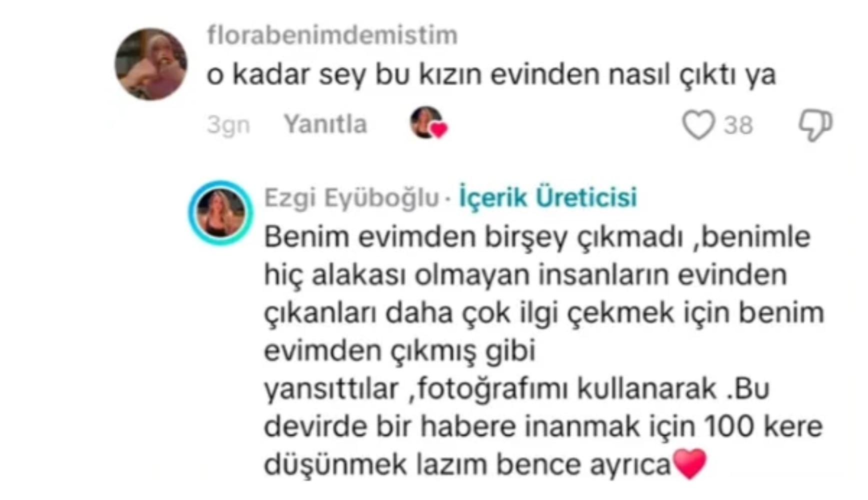Image resolution: width=868 pixels, height=500 pixels.
Task: Click the red heart emoji ending the reply
Action: (x=690, y=464)
